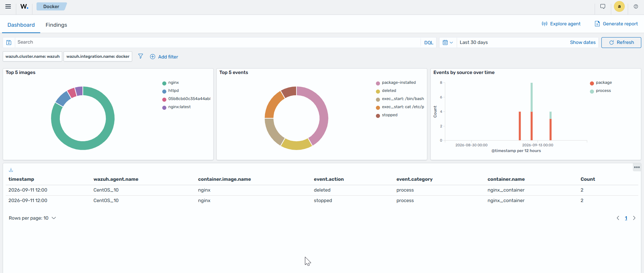The image size is (644, 273).
Task: Click wazuh.cluster.name filter pill
Action: (32, 56)
